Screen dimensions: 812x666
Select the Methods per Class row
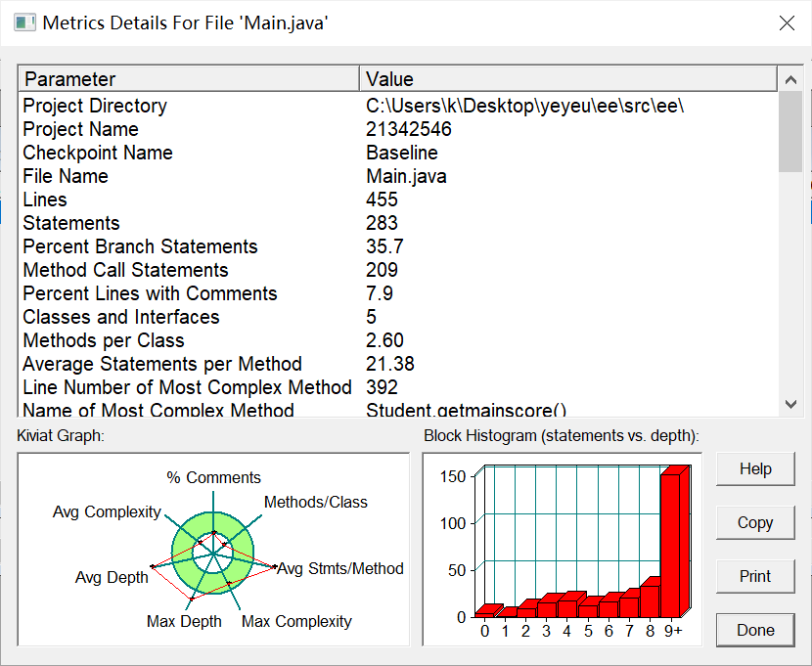point(399,340)
